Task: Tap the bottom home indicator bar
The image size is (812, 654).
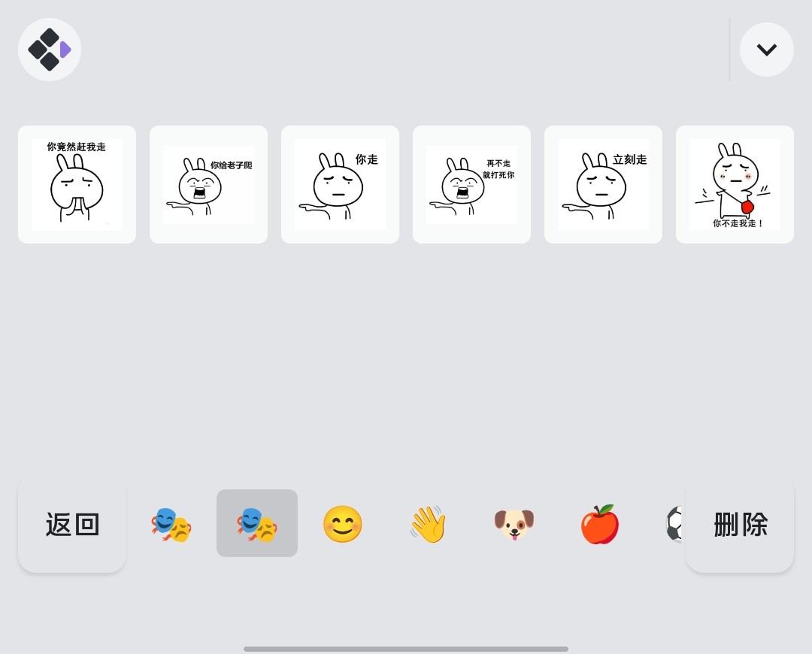Action: point(406,649)
